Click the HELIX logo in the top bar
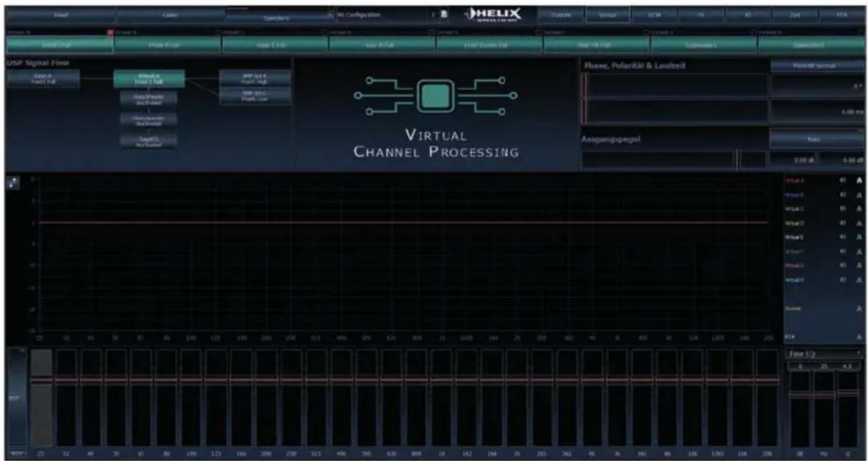 (x=492, y=14)
